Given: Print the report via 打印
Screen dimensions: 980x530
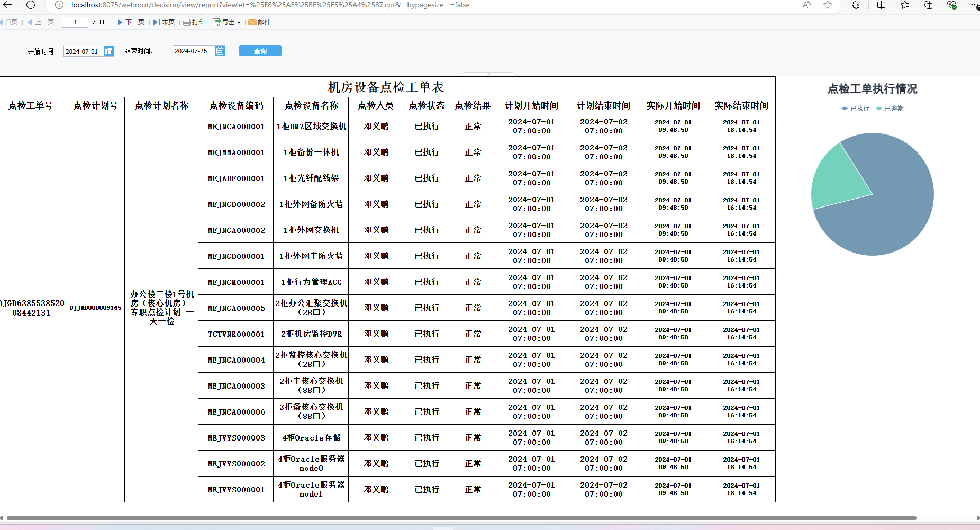Looking at the screenshot, I should tap(194, 22).
